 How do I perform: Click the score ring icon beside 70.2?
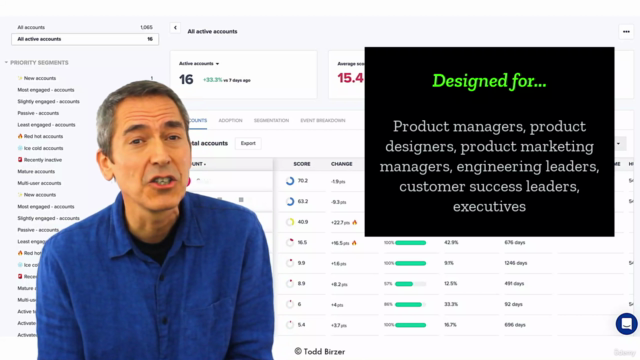290,181
